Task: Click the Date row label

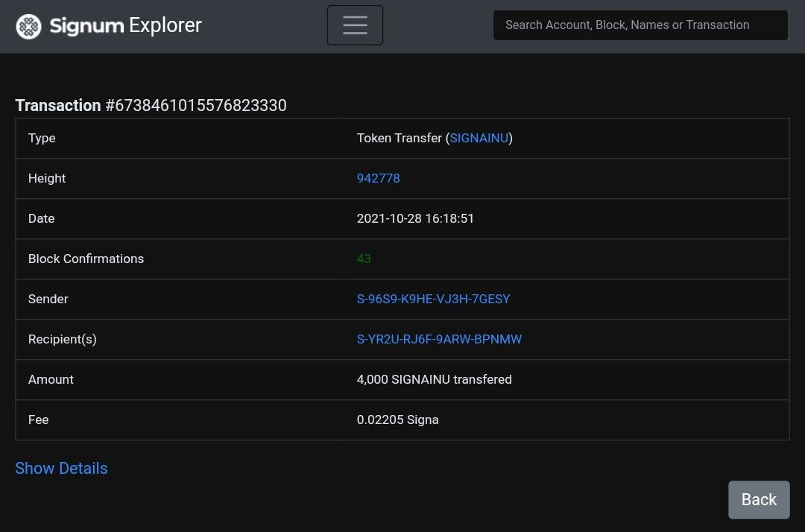Action: 41,218
